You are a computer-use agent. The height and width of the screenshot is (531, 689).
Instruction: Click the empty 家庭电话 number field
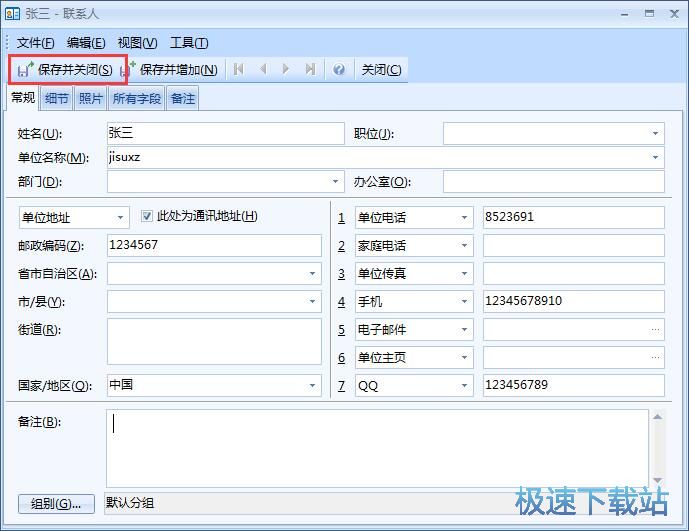pos(573,245)
